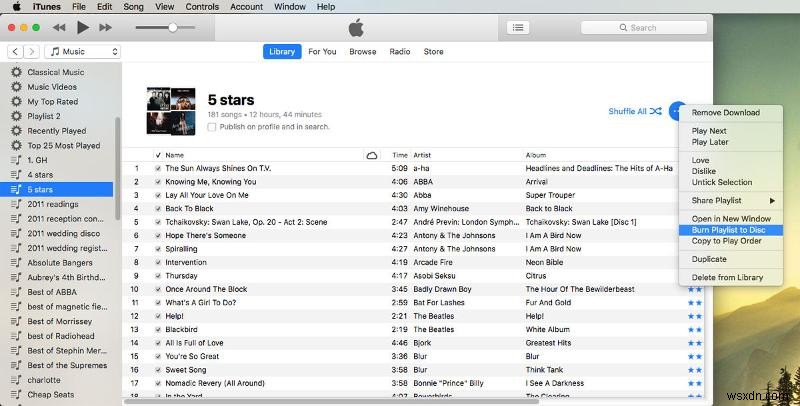
Task: Open the Music media type dropdown
Action: tap(83, 52)
